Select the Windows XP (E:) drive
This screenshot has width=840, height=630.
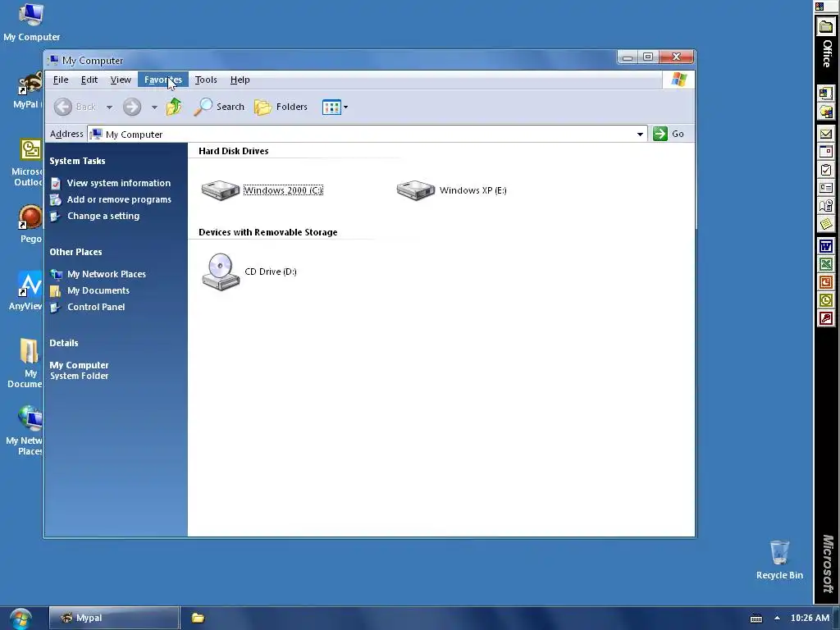pyautogui.click(x=451, y=190)
